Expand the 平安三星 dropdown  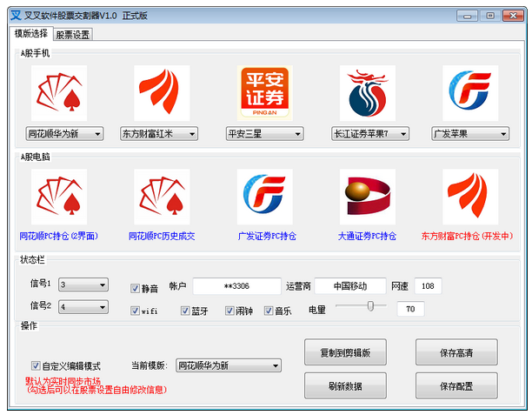click(x=264, y=134)
